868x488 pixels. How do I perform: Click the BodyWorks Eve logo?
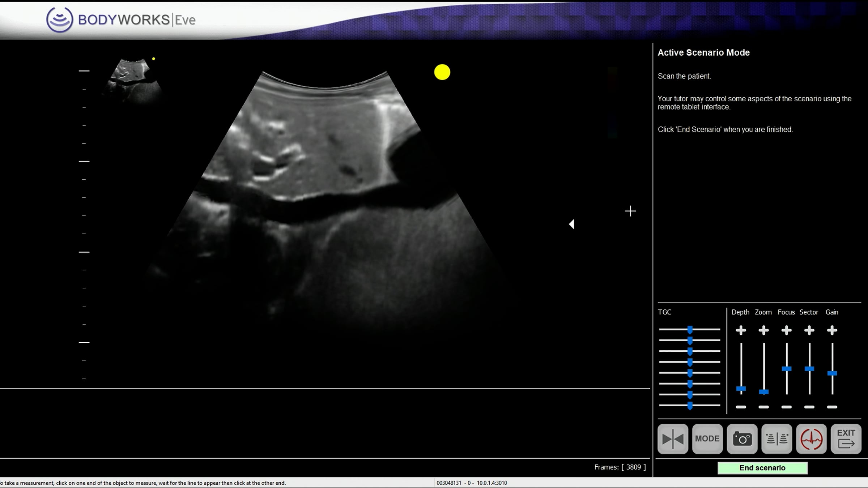click(120, 20)
